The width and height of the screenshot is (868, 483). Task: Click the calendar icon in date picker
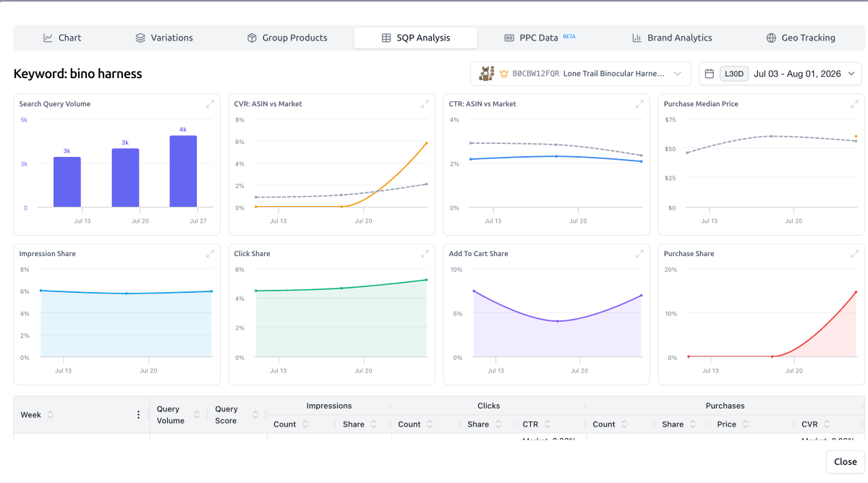click(x=710, y=74)
